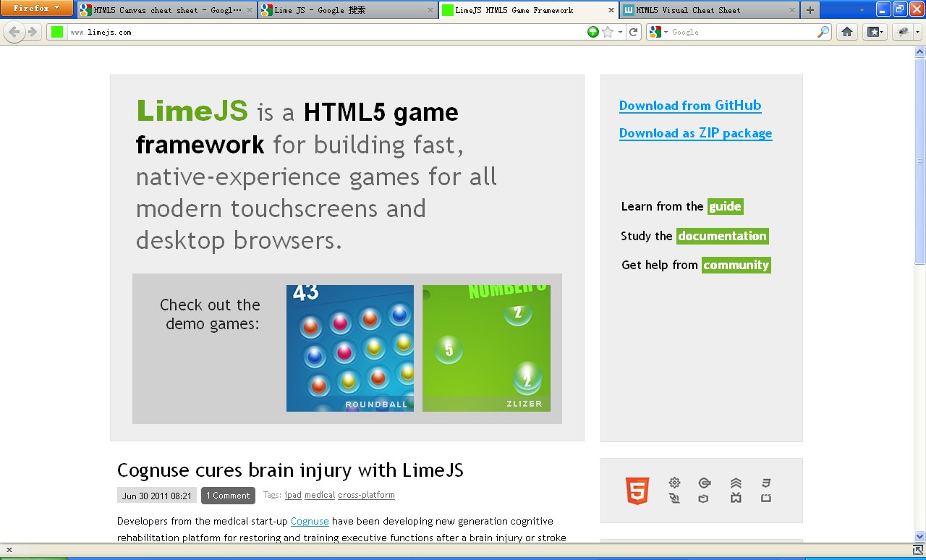Click the HTML5 Semantics icon
Viewport: 926px width, 560px height.
coord(674,498)
